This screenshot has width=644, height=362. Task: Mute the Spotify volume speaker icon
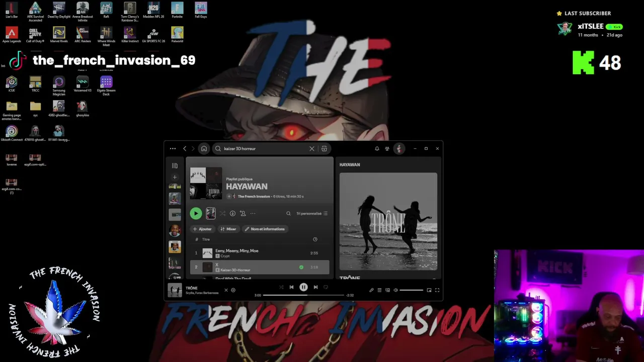[395, 290]
